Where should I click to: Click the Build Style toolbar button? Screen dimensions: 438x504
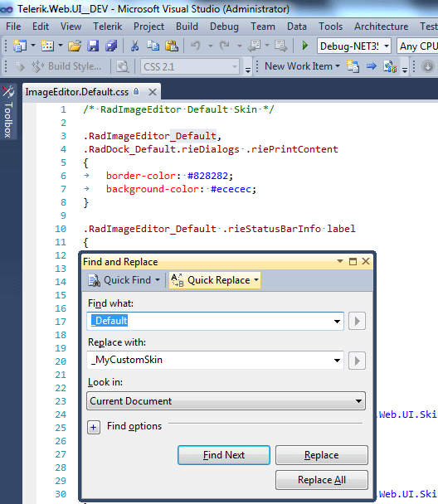[66, 66]
